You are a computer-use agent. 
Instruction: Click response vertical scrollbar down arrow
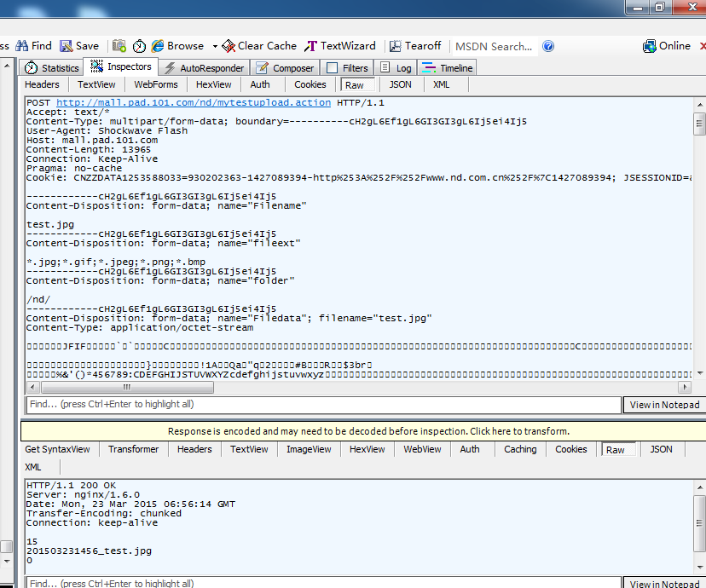click(x=700, y=568)
